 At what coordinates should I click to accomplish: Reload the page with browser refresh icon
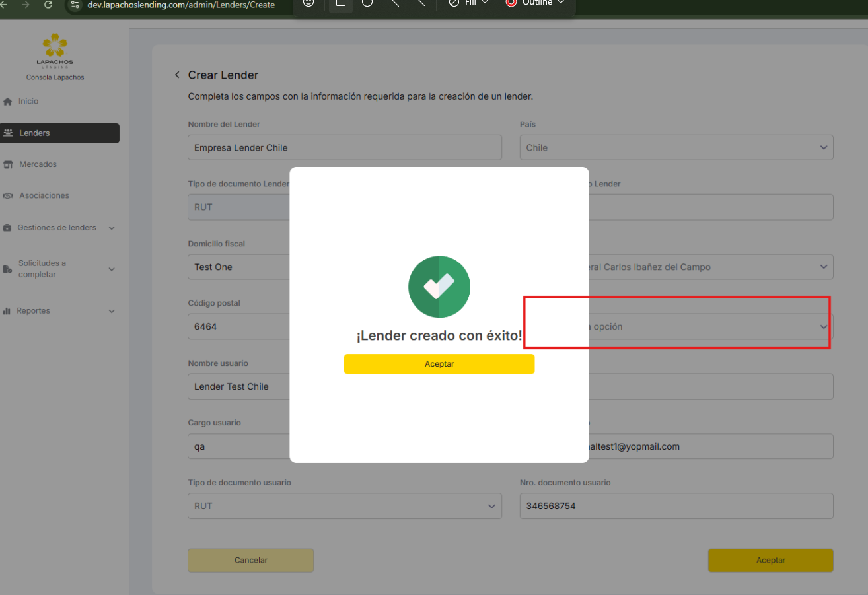click(x=48, y=5)
